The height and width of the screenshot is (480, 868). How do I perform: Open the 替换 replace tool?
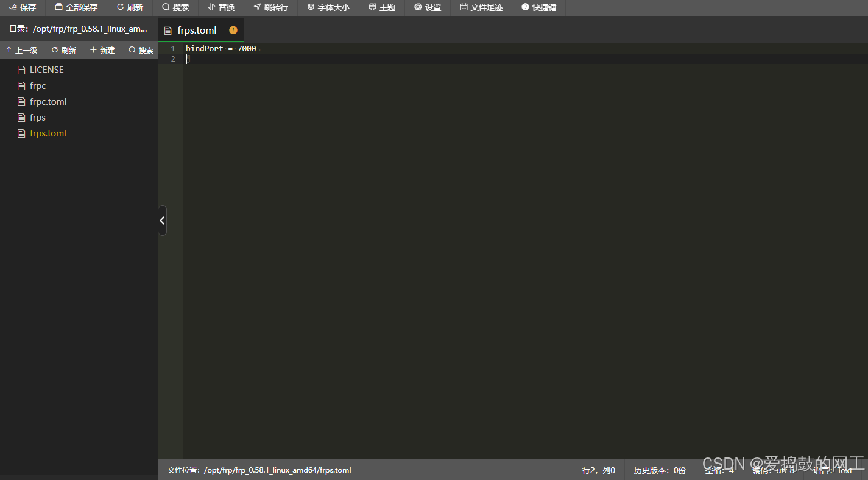[221, 7]
